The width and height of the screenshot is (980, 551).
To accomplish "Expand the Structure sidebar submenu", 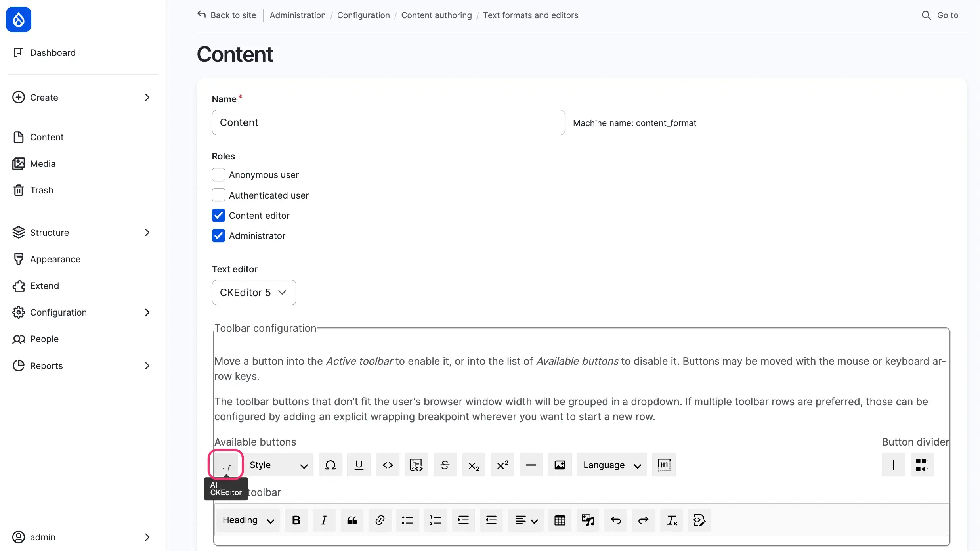I will pos(147,233).
